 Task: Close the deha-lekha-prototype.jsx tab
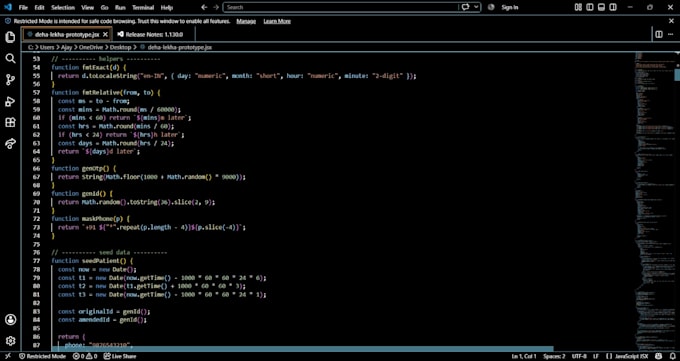[105, 34]
